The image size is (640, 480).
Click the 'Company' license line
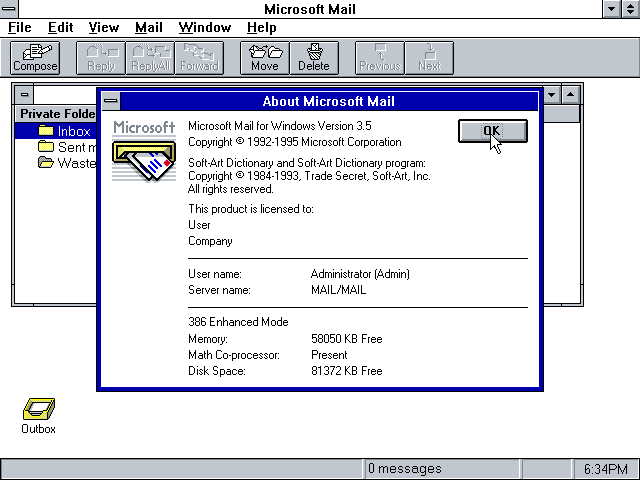pyautogui.click(x=210, y=241)
